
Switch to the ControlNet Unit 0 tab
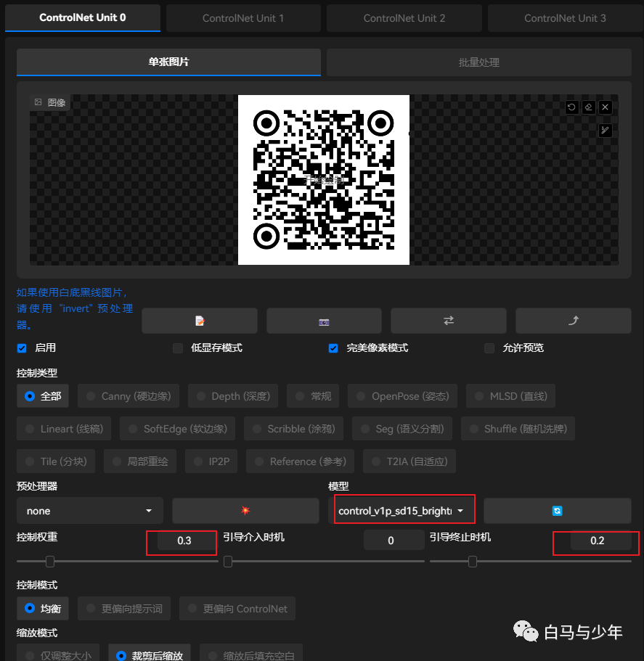click(x=83, y=17)
